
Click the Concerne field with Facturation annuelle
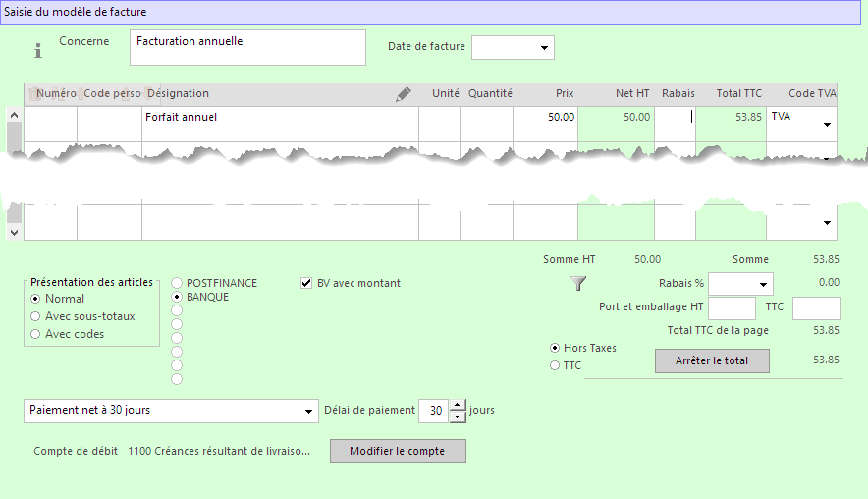point(247,47)
